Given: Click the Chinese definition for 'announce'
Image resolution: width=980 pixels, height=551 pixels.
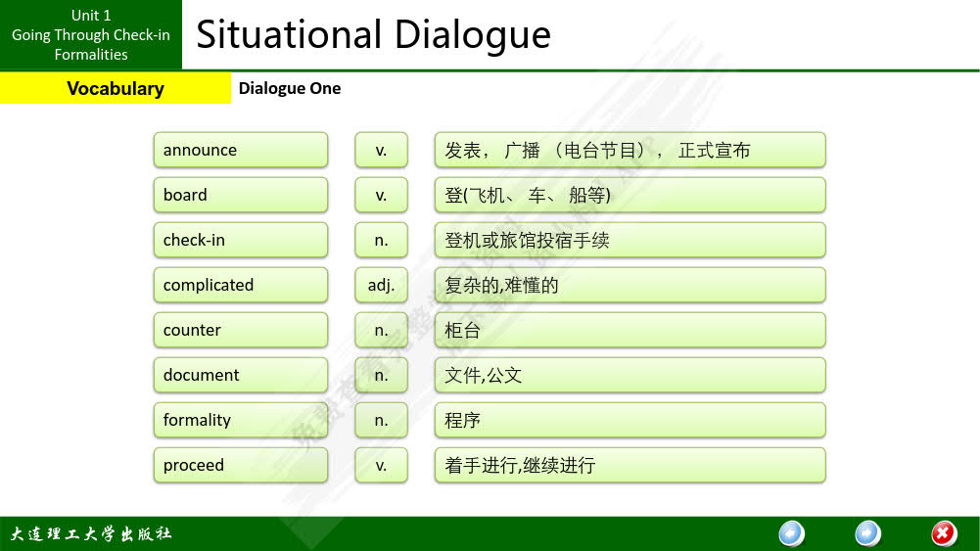Looking at the screenshot, I should (x=630, y=150).
